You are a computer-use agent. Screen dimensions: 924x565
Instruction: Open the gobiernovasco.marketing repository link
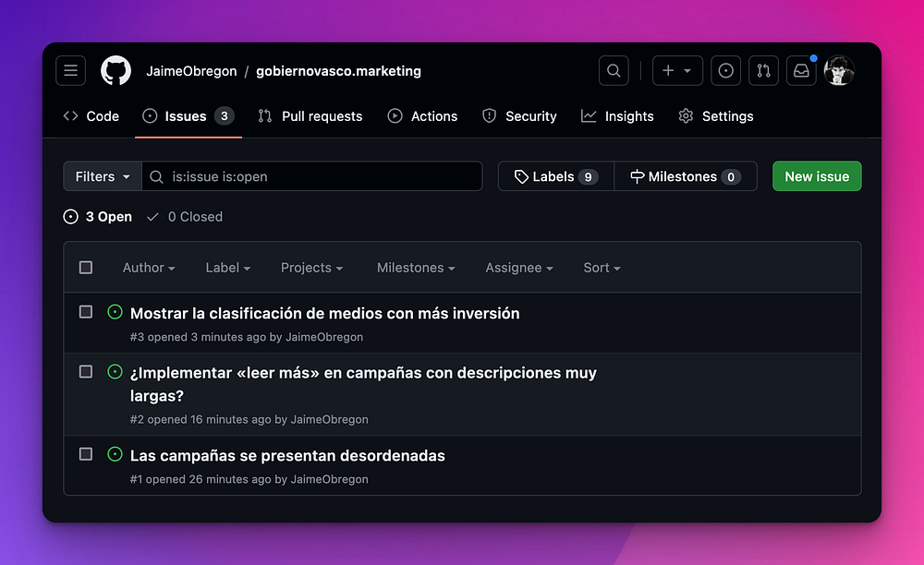tap(338, 71)
